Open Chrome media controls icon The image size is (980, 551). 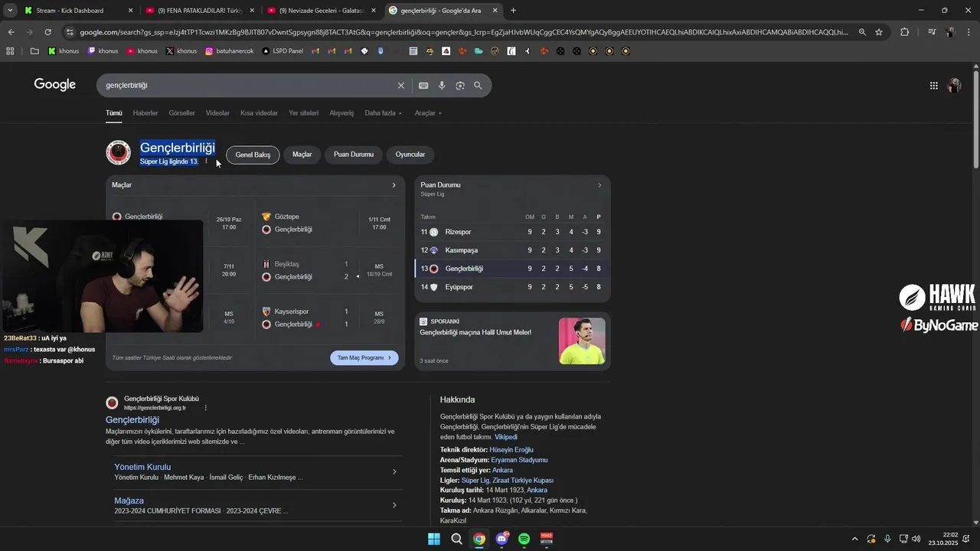coord(932,32)
